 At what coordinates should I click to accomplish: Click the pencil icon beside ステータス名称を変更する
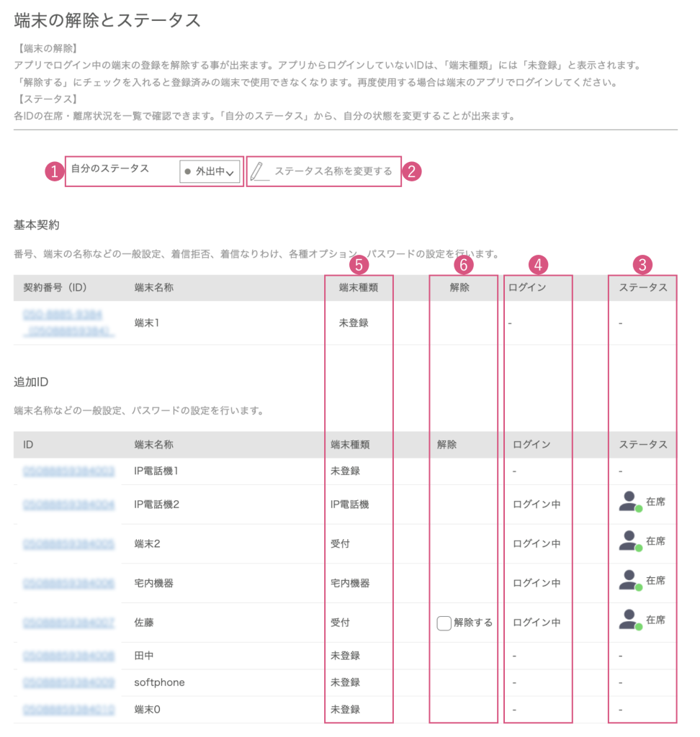pos(259,171)
